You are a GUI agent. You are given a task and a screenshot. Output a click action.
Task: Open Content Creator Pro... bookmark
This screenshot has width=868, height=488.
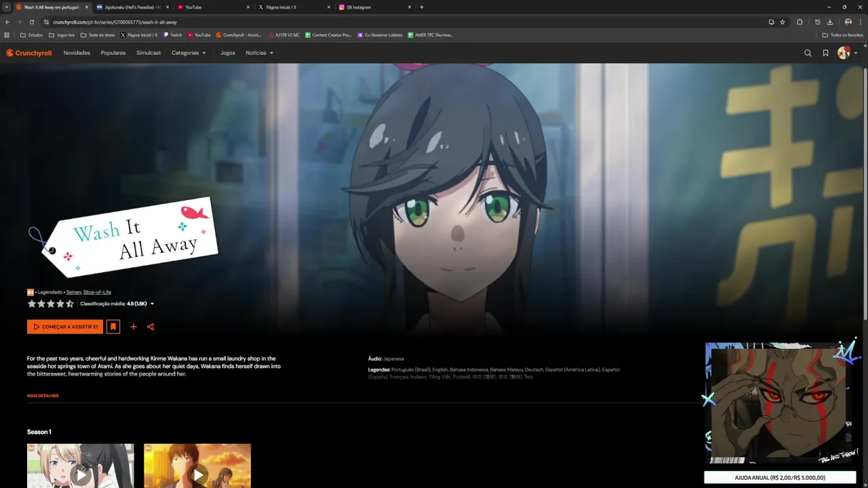coord(329,35)
